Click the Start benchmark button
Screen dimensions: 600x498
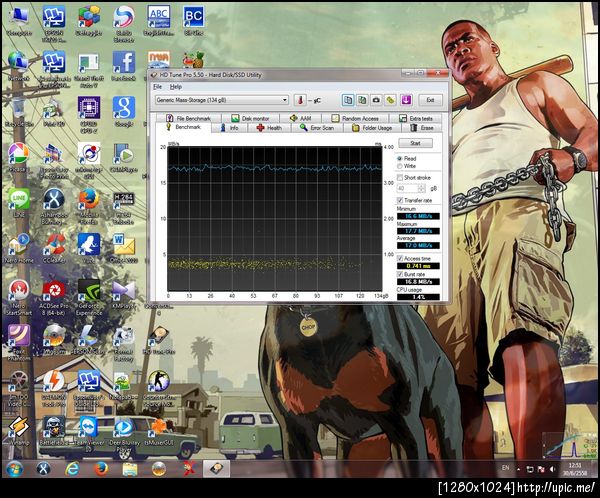pos(416,143)
